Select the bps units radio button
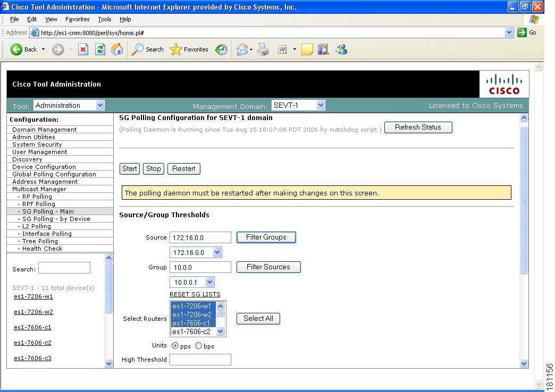Image resolution: width=555 pixels, height=392 pixels. [x=199, y=346]
